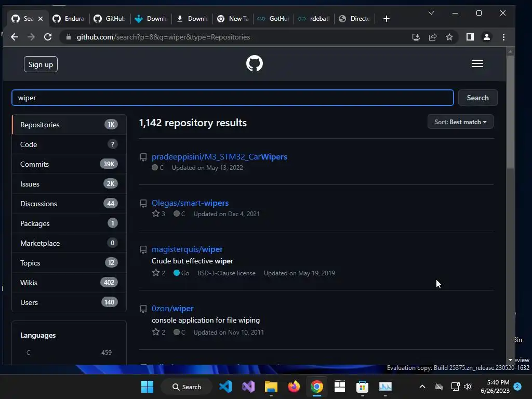The width and height of the screenshot is (532, 399).
Task: Install page as app icon
Action: coord(416,37)
